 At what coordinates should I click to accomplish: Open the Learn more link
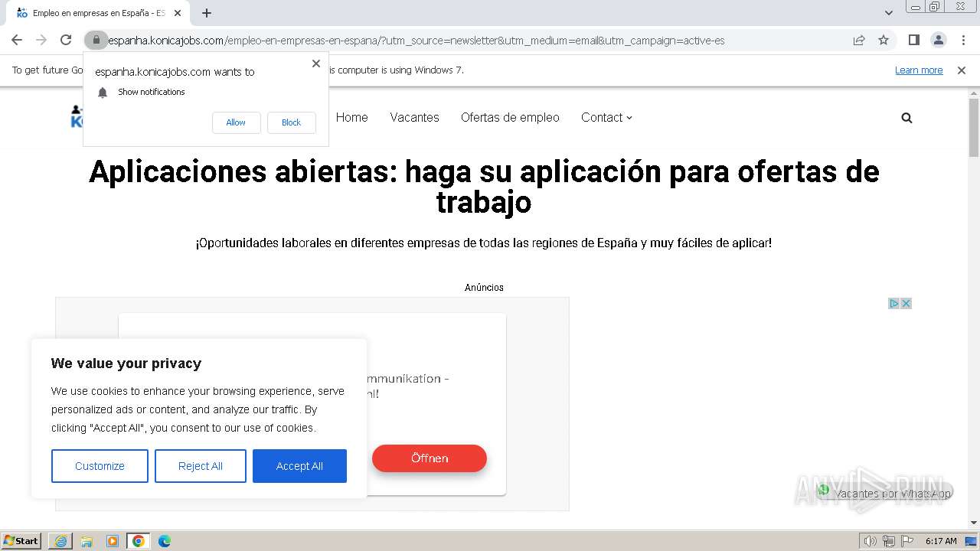(919, 70)
